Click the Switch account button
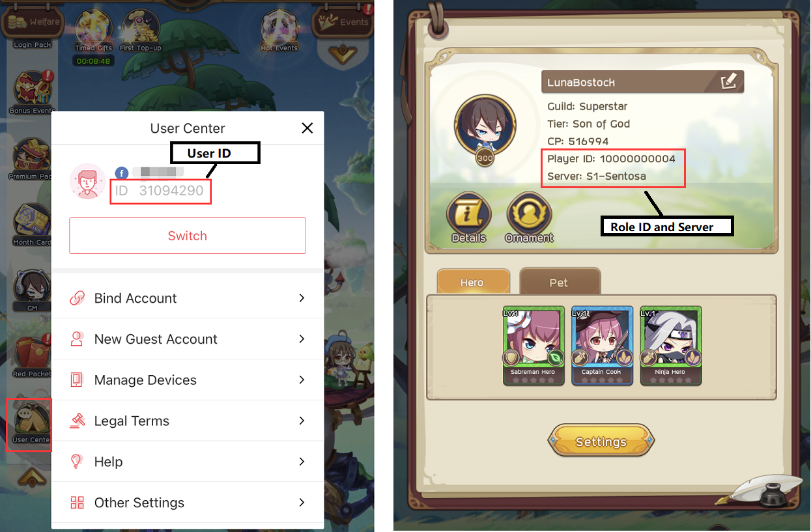 pos(188,236)
